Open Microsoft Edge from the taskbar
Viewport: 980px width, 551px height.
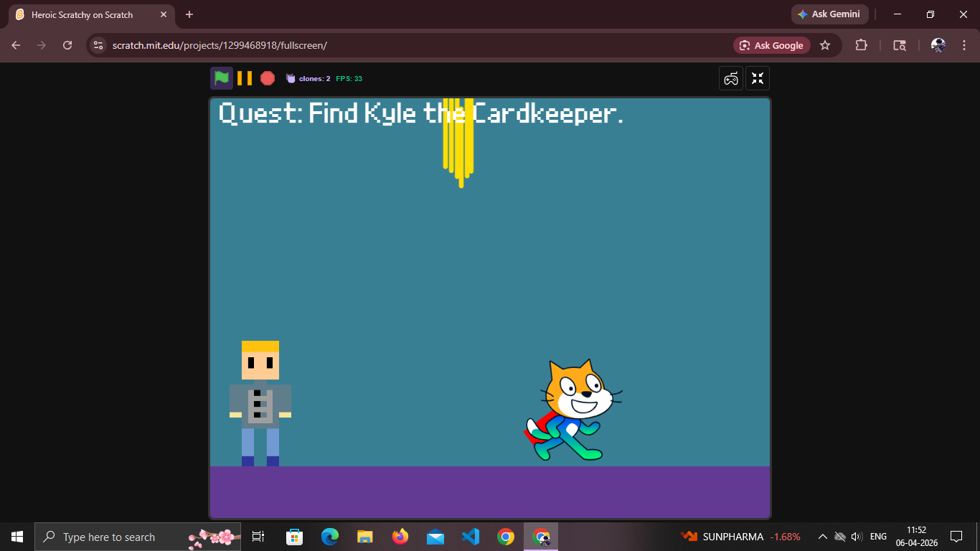(329, 537)
